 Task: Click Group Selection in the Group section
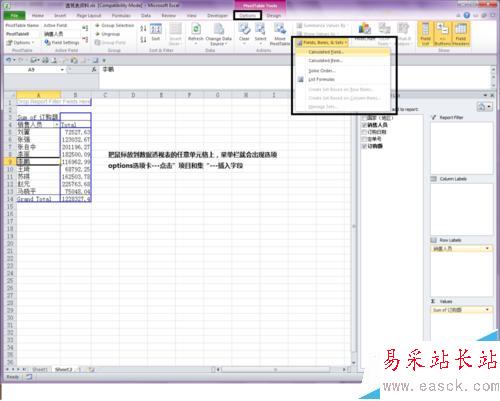(x=114, y=25)
